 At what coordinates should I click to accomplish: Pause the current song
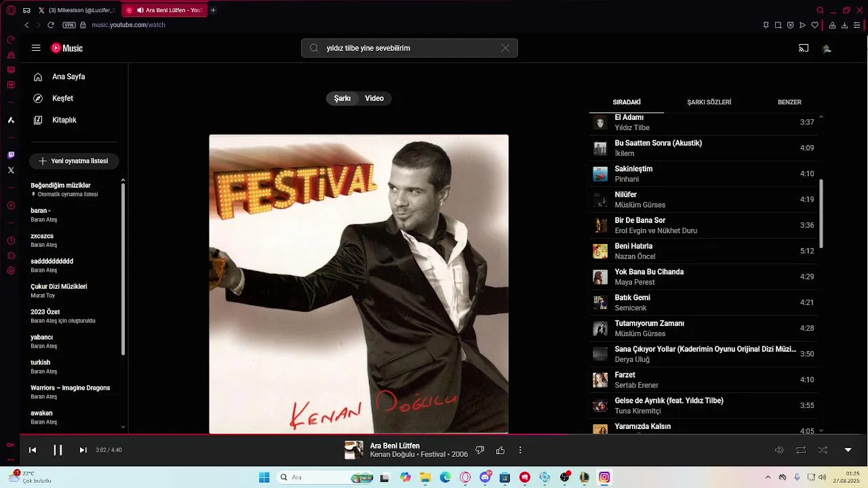[x=58, y=450]
